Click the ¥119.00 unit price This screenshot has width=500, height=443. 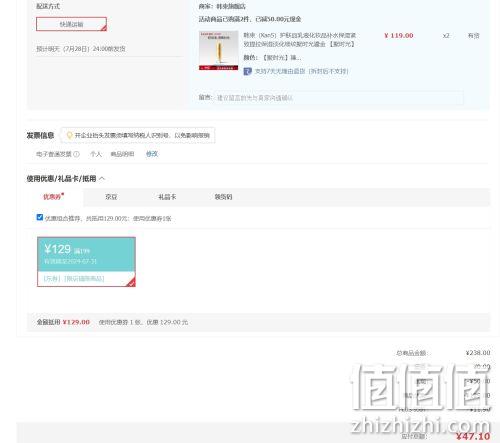[x=399, y=36]
